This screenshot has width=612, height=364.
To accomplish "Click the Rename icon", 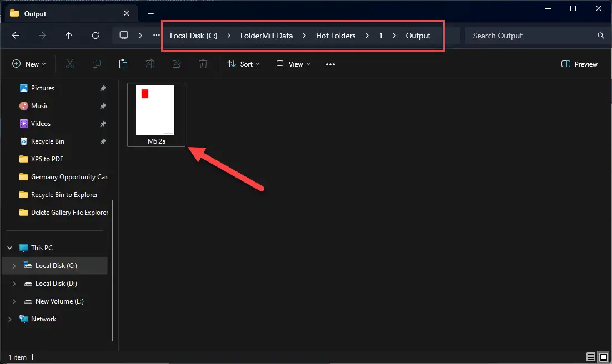I will [x=150, y=64].
